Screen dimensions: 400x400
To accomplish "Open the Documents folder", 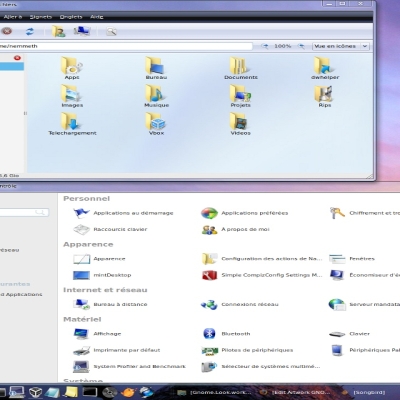I will click(x=241, y=68).
